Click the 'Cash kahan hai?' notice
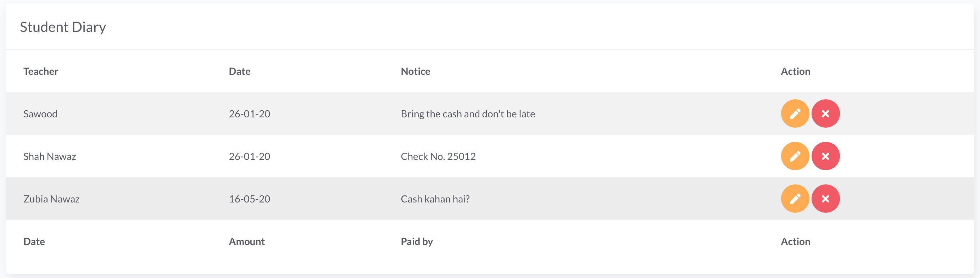Image resolution: width=980 pixels, height=278 pixels. coord(435,199)
